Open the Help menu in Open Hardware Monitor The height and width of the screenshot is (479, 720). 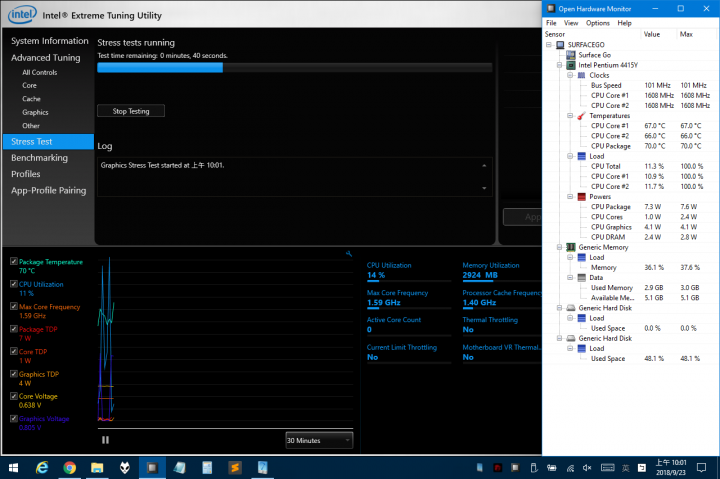pyautogui.click(x=624, y=23)
